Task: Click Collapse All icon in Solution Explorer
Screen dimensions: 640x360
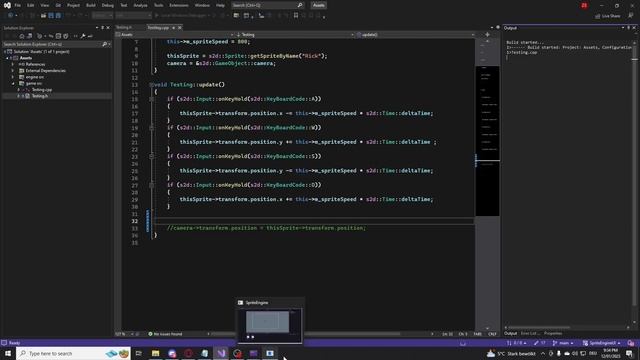Action: (x=58, y=36)
